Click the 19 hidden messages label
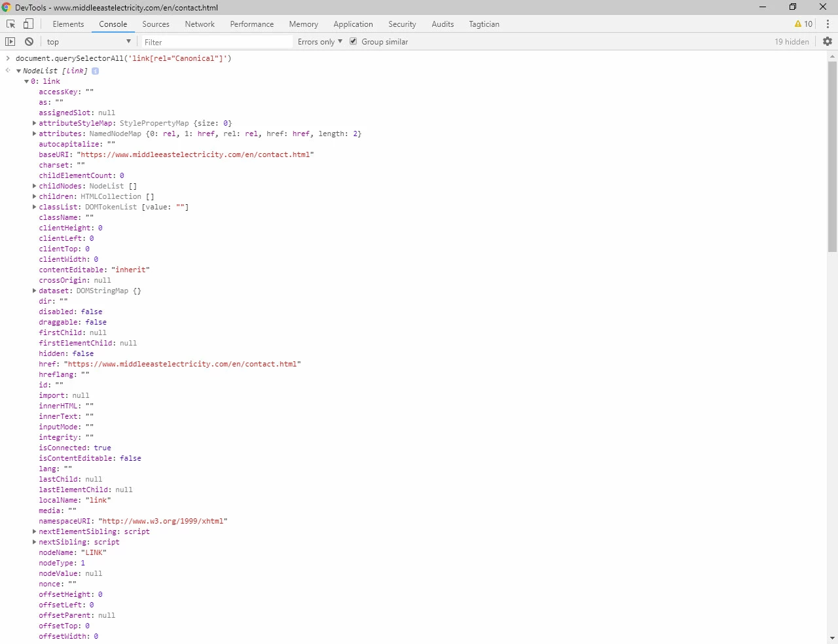The image size is (838, 644). tap(792, 42)
